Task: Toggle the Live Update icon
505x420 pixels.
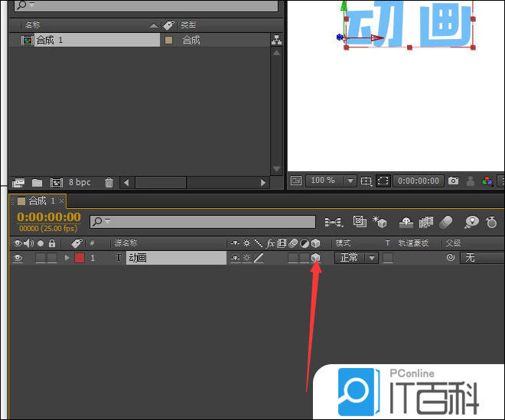Action: (360, 222)
